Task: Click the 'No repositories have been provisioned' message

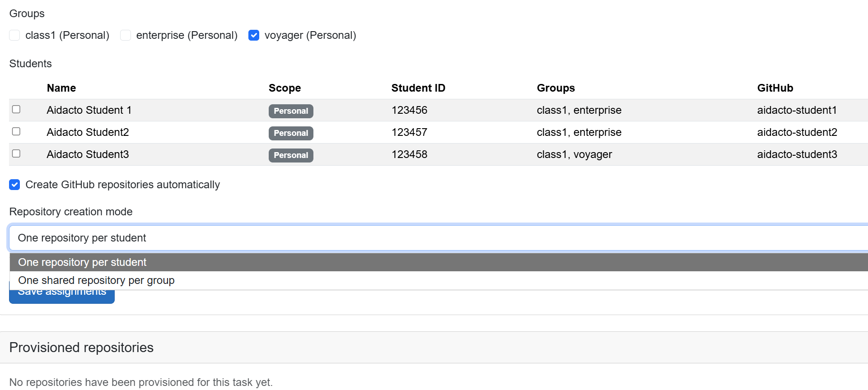Action: 141,382
